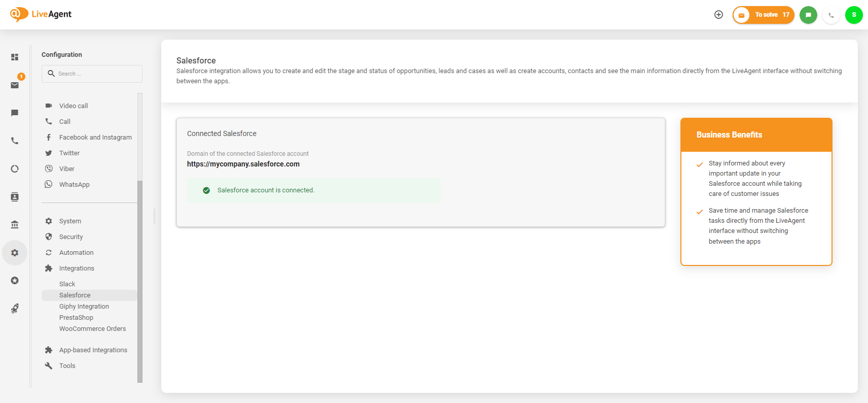The image size is (868, 403).
Task: Open the Knowledge base bank icon
Action: 15,224
